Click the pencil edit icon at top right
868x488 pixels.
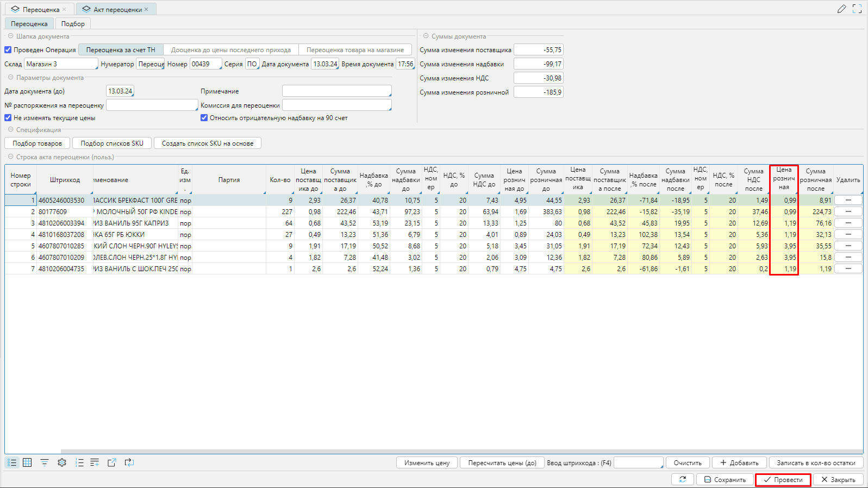pos(841,9)
